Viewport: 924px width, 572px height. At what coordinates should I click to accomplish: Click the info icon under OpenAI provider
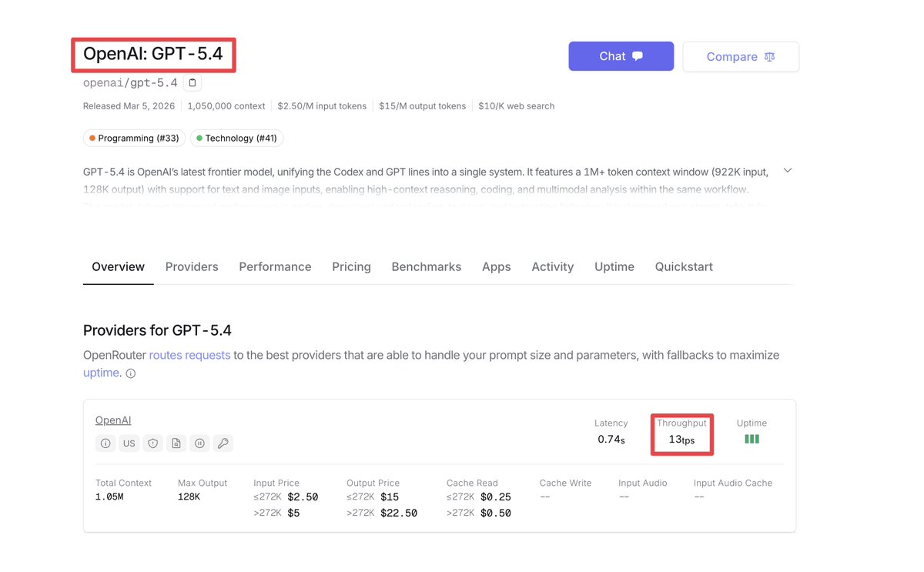[x=105, y=443]
